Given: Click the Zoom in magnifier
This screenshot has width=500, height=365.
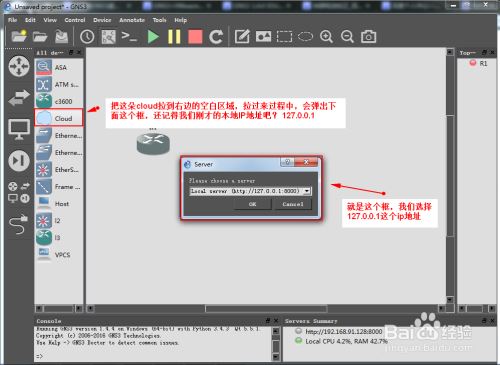Looking at the screenshot, I should (326, 36).
